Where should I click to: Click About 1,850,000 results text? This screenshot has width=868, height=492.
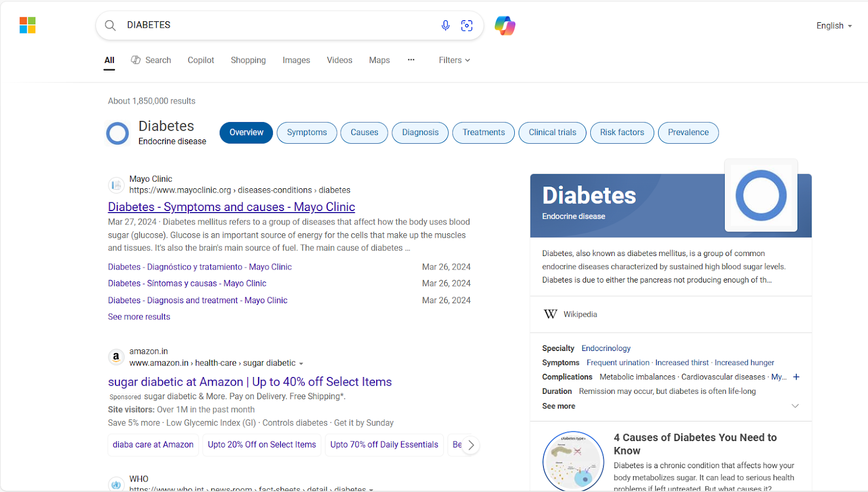[x=151, y=101]
